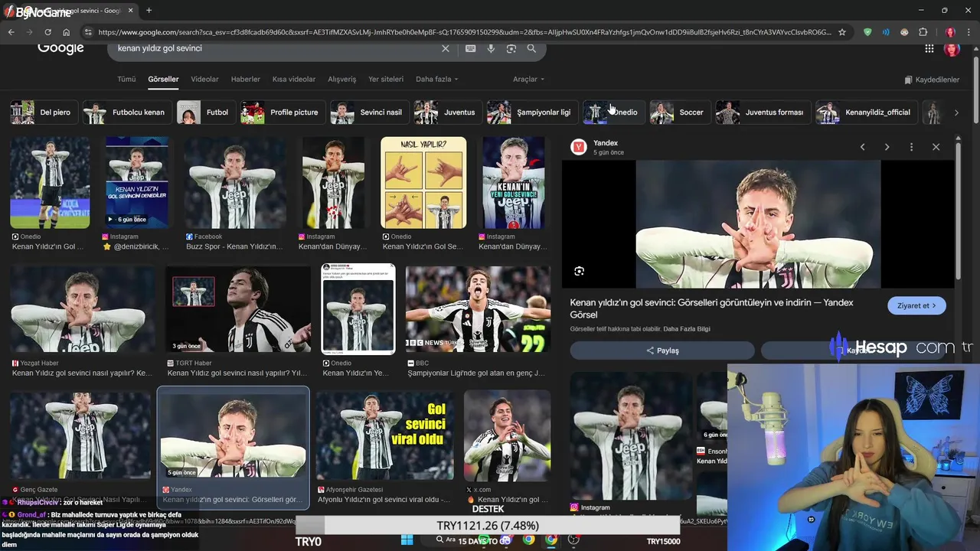Open Google Lens image search icon
Image resolution: width=980 pixels, height=551 pixels.
(x=511, y=48)
